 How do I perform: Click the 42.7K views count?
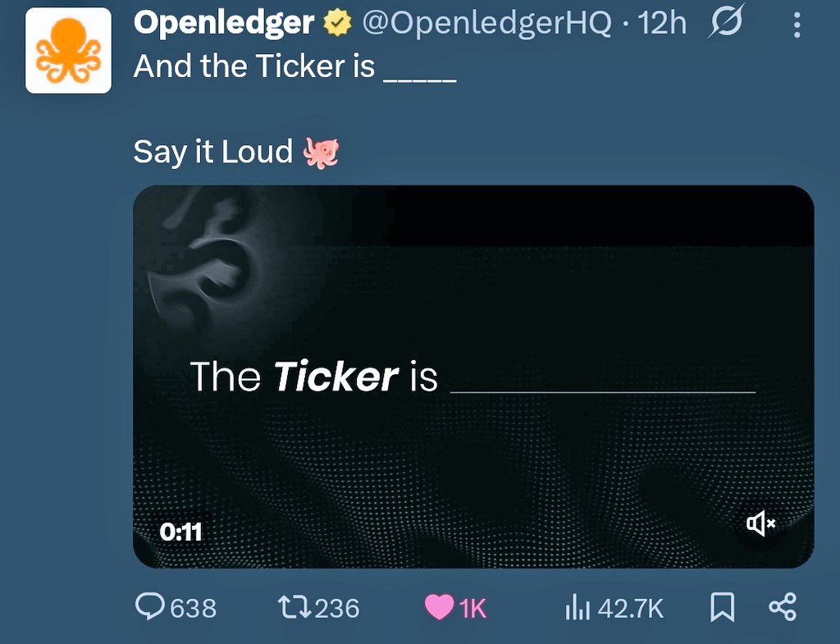[631, 608]
